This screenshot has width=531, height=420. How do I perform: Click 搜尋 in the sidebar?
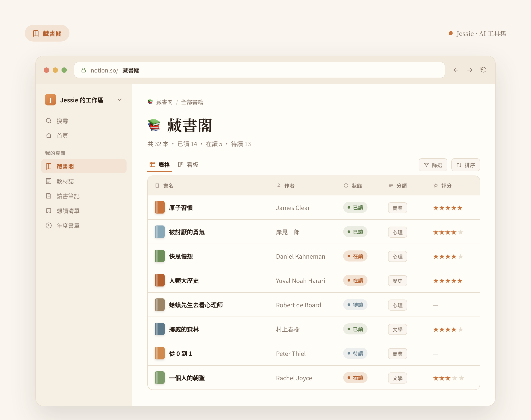pos(84,121)
